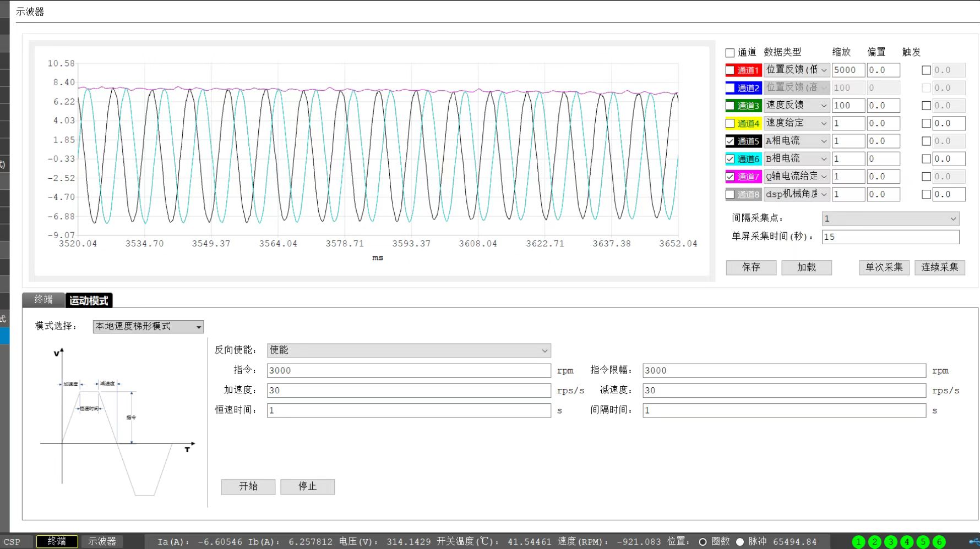Click the 恒速时间 input field

[x=409, y=410]
